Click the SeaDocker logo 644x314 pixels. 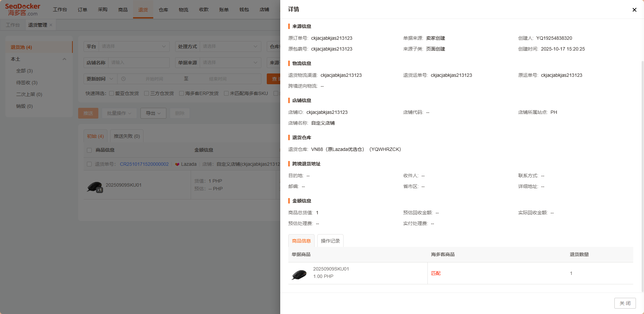point(23,9)
